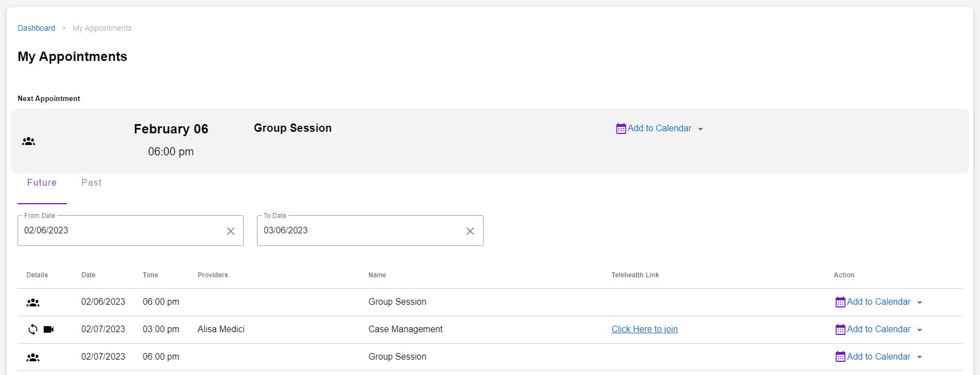Click group icon for 02/06/2023 Group Session row
Screen dimensions: 980x375
[33, 303]
